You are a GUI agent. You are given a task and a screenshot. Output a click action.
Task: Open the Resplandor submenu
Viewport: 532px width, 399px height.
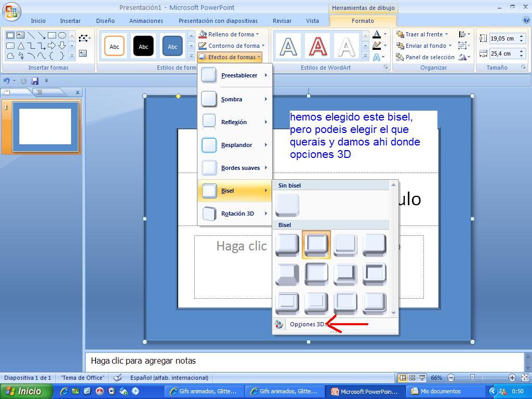point(235,145)
